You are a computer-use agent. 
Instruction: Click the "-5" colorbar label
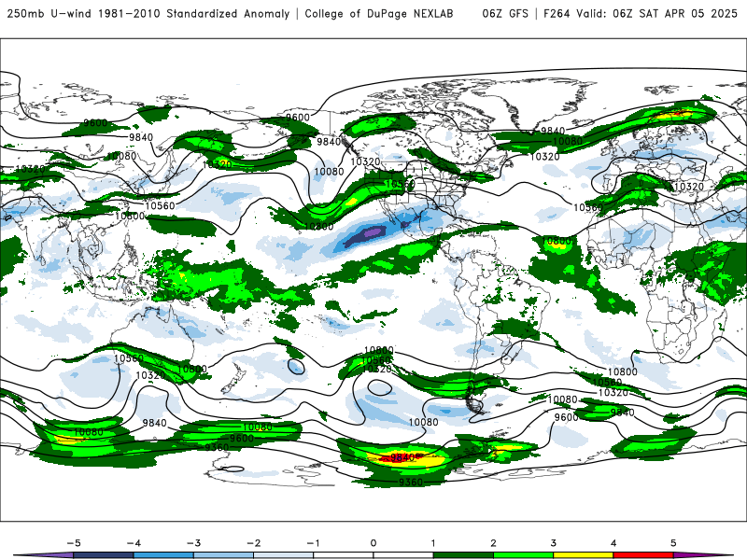pos(74,543)
